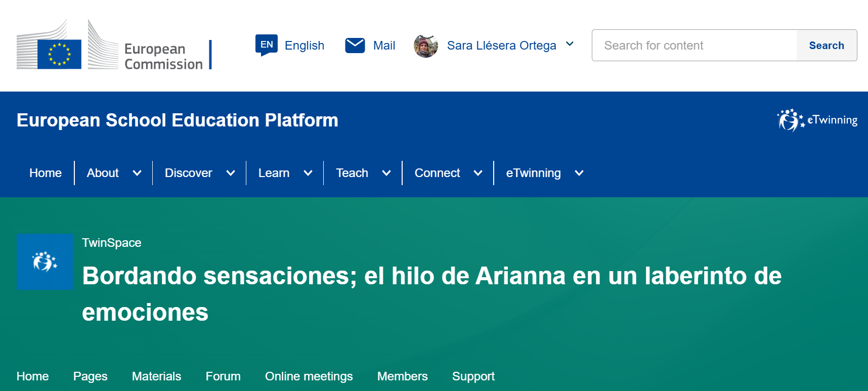Open the Connect dropdown arrow

tap(478, 173)
